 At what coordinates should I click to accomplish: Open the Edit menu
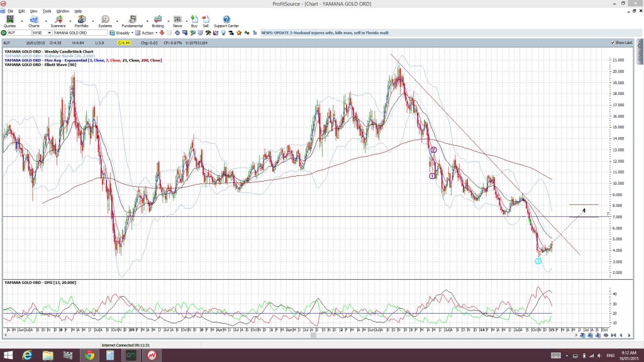coord(21,11)
